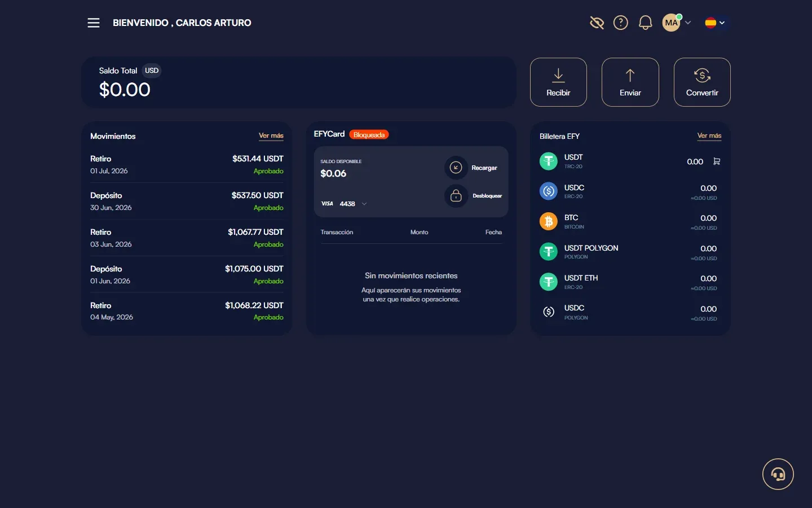Click the cart icon beside USDT
Image resolution: width=812 pixels, height=508 pixels.
pyautogui.click(x=717, y=161)
